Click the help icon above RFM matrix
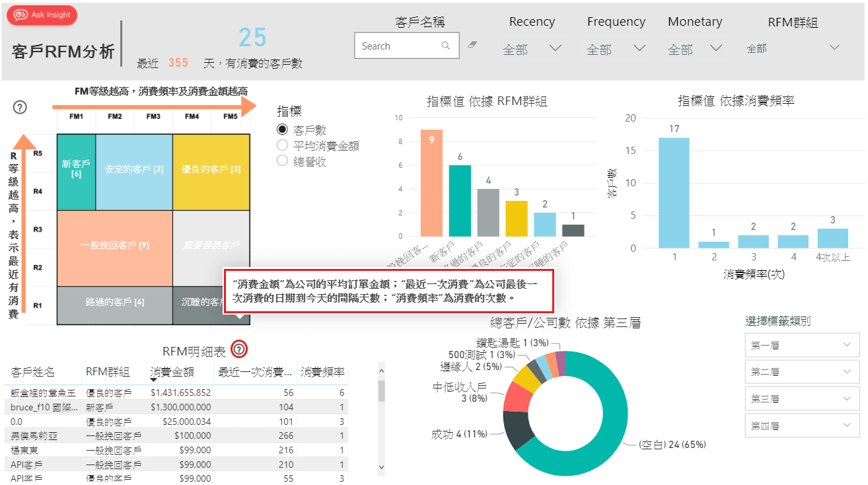868x485 pixels. pyautogui.click(x=20, y=107)
